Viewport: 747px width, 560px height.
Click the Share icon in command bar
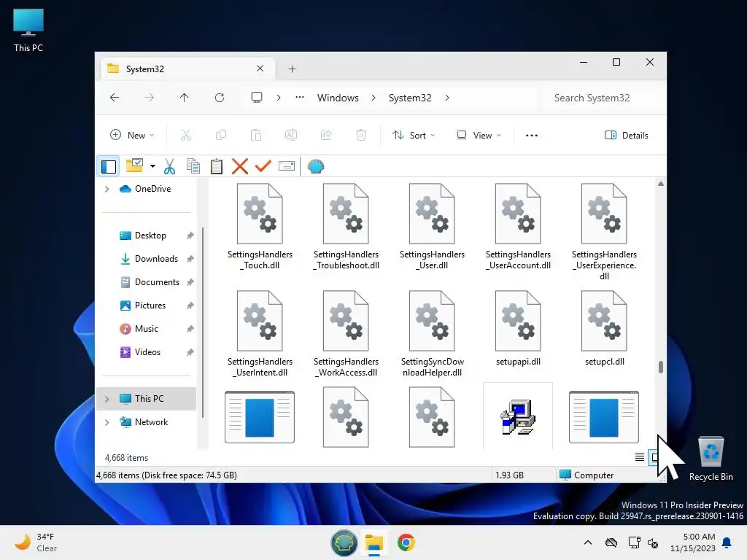(x=326, y=135)
